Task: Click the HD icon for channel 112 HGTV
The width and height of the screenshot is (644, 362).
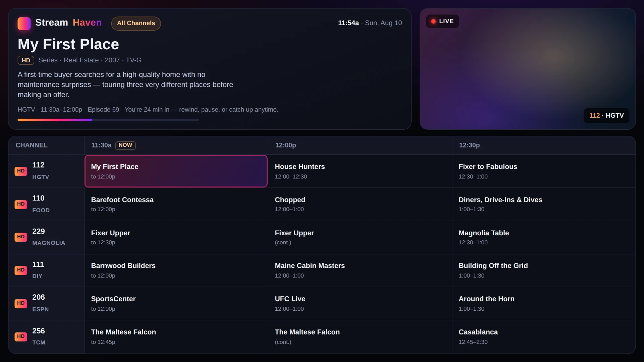Action: coord(21,171)
